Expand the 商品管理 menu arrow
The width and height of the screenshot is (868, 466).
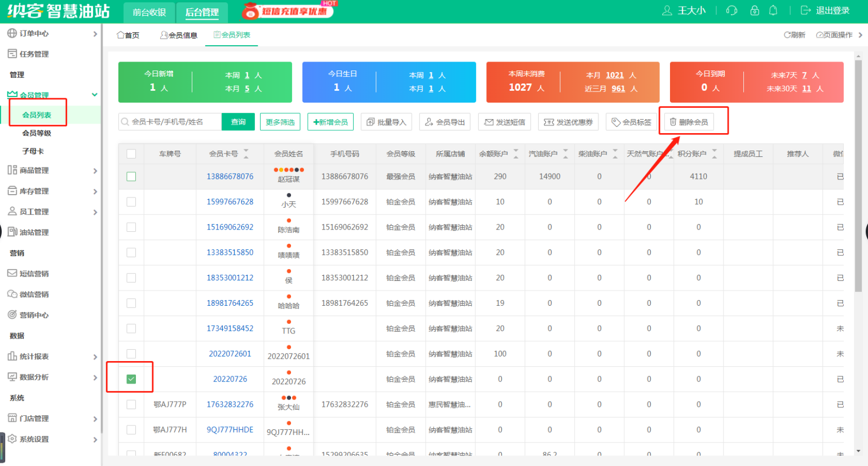(x=95, y=171)
